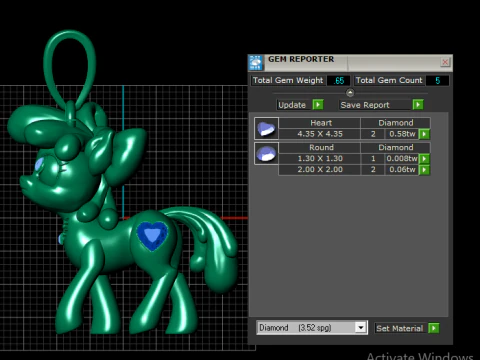Viewport: 480px width, 360px height.
Task: Click the Save Report label
Action: pyautogui.click(x=365, y=105)
